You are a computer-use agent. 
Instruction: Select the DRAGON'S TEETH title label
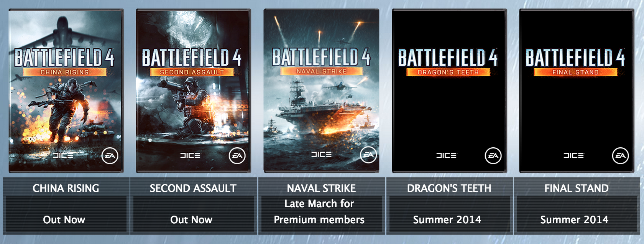tap(449, 188)
